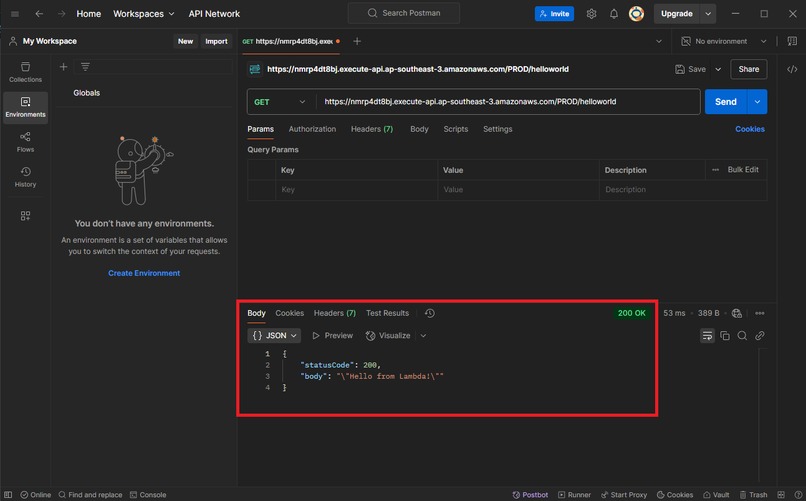Open the response history clock icon
Viewport: 806px width, 501px height.
tap(430, 313)
